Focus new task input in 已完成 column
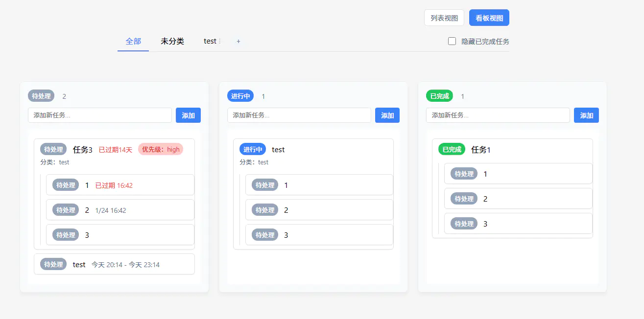 pos(498,115)
